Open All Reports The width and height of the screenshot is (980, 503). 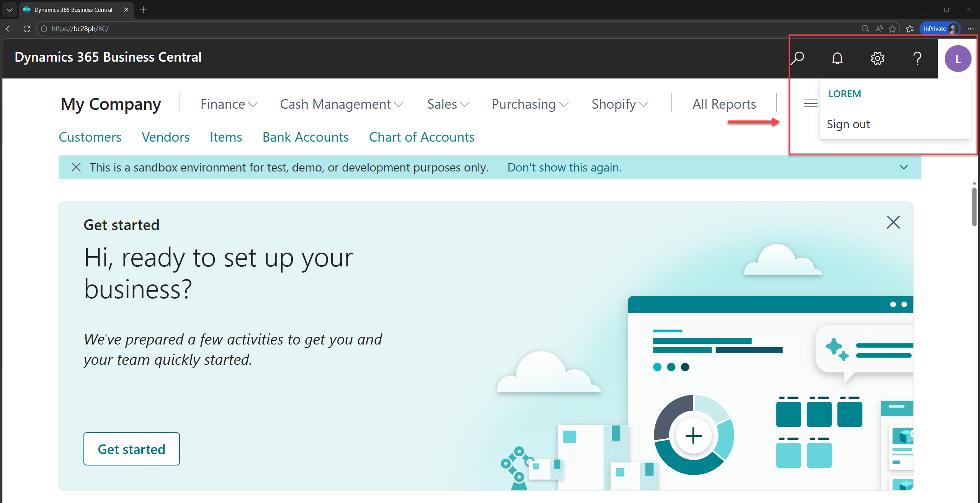(x=724, y=104)
